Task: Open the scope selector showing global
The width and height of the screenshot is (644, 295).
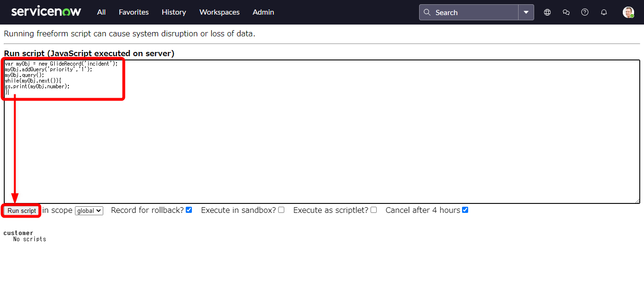Action: coord(89,211)
